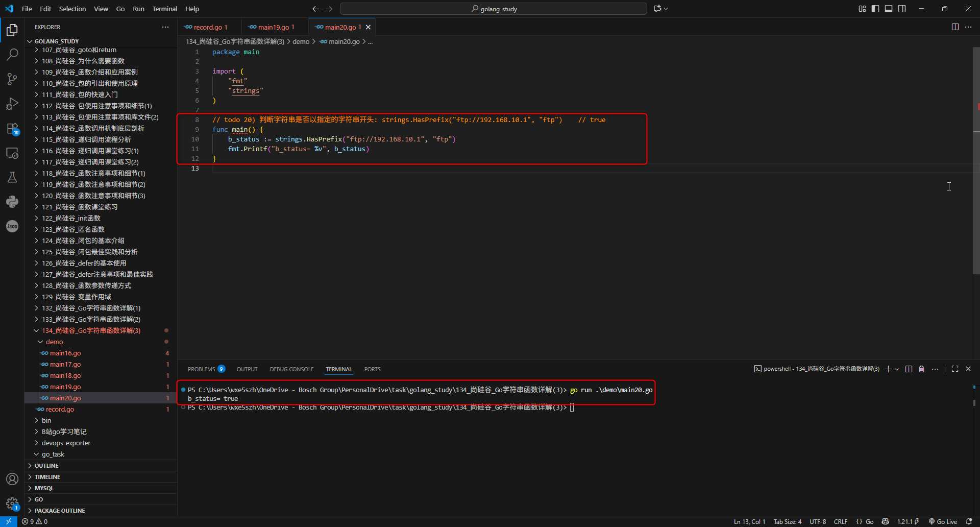Open the Testing flask view
The width and height of the screenshot is (980, 527).
12,177
